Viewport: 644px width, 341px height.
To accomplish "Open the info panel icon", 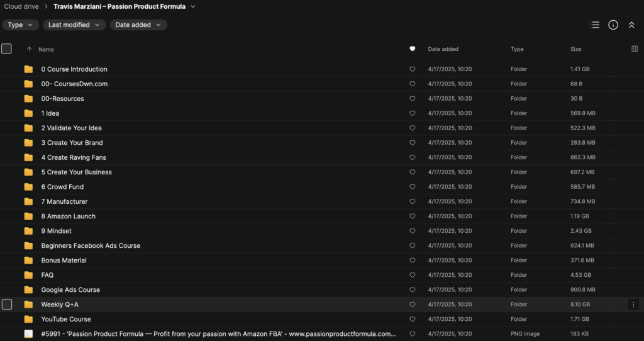I will coord(613,25).
